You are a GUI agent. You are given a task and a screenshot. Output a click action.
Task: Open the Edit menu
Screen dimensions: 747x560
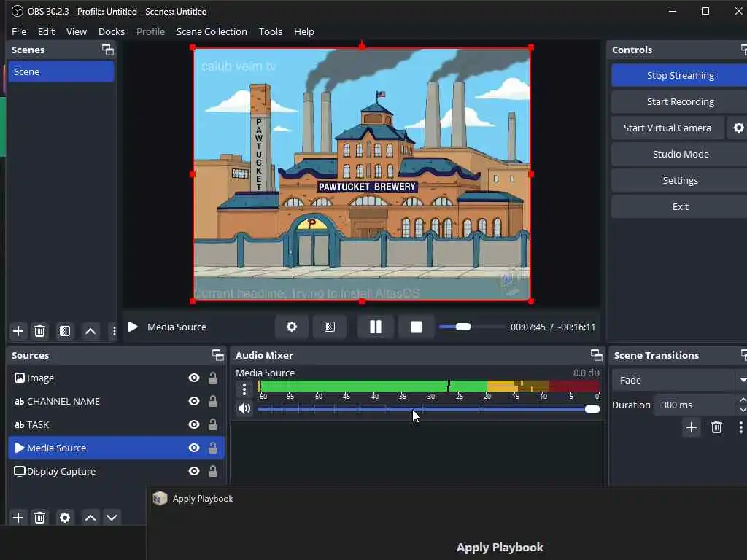click(x=46, y=31)
